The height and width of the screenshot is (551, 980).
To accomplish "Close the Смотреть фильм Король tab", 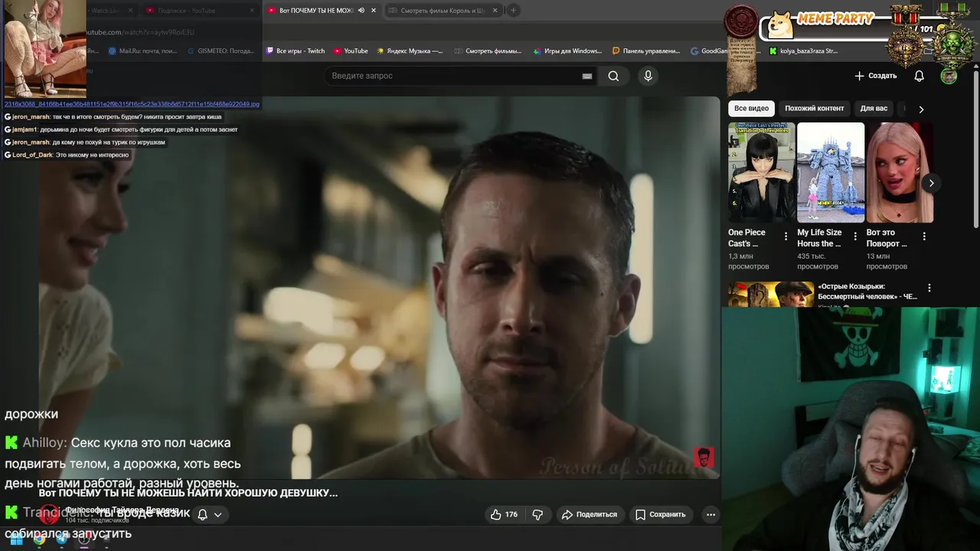I will tap(495, 11).
